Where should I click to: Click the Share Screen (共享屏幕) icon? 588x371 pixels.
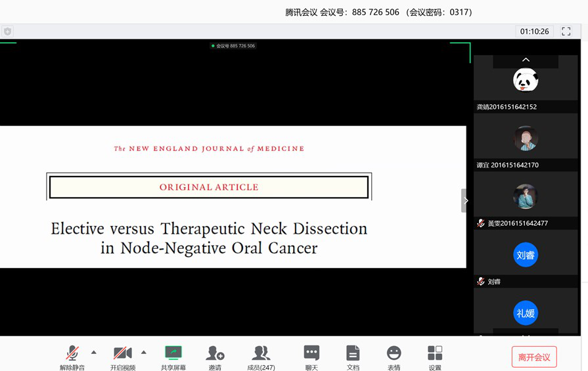pyautogui.click(x=173, y=355)
